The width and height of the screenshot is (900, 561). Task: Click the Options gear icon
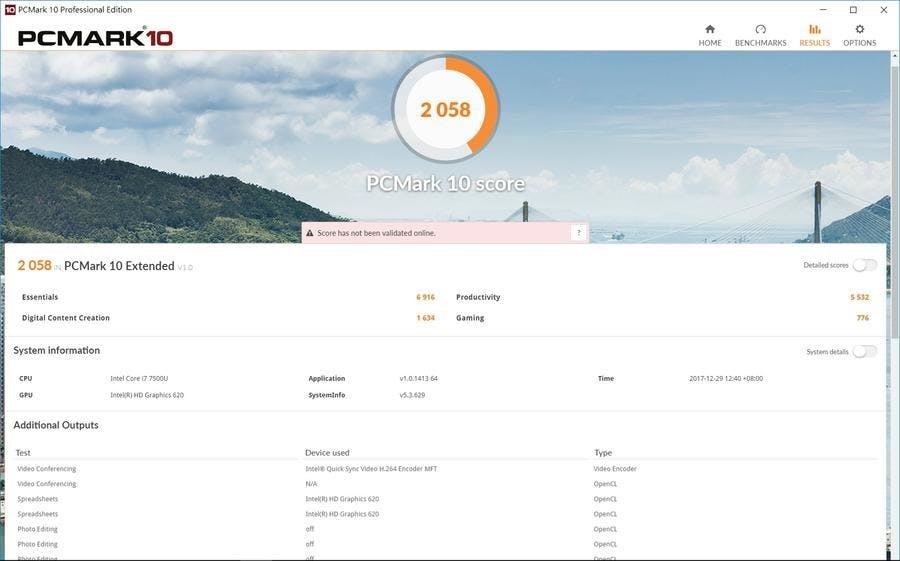(x=859, y=30)
